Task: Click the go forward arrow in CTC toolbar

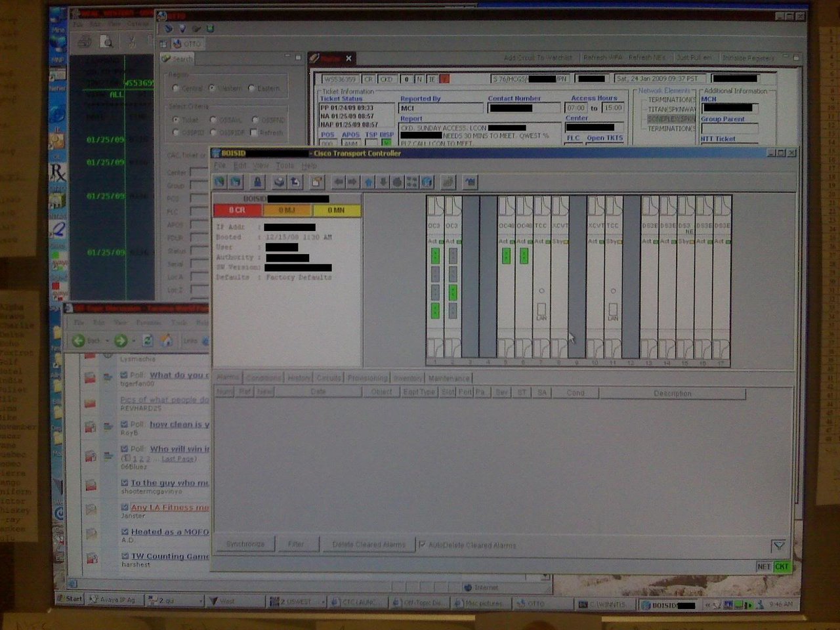Action: click(352, 182)
